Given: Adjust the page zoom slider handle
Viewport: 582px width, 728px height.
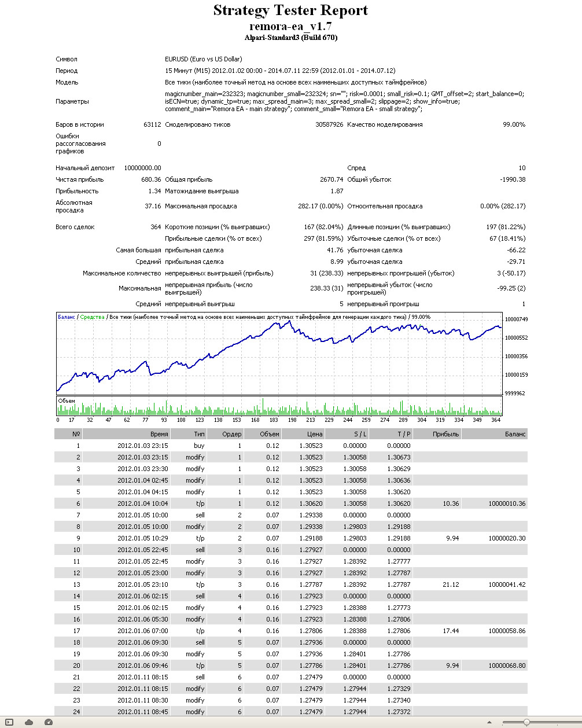Looking at the screenshot, I should point(526,722).
